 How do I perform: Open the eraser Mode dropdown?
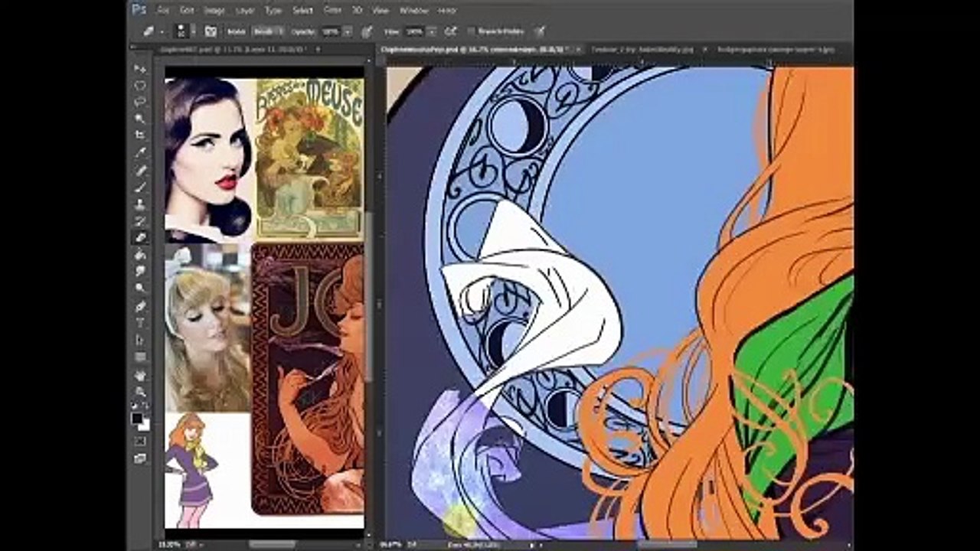[268, 31]
